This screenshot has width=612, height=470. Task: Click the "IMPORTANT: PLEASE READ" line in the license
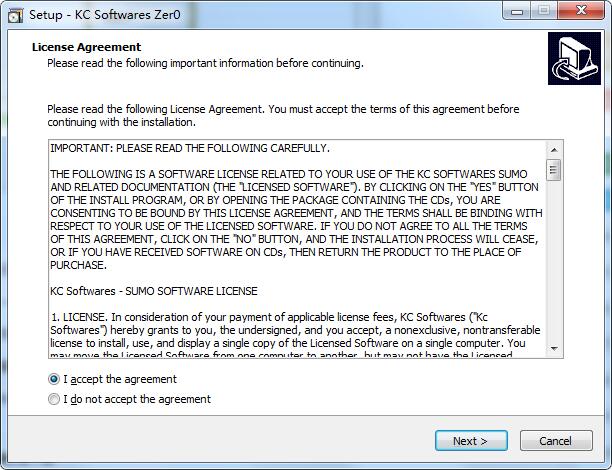190,148
